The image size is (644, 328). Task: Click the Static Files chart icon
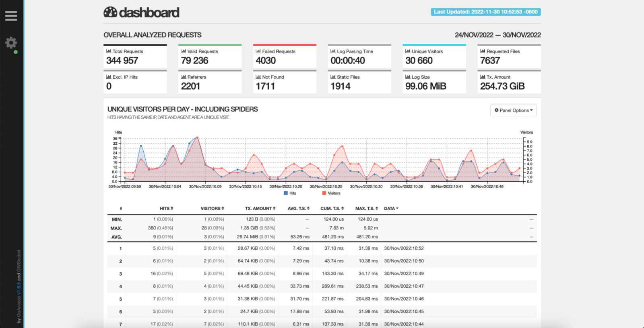coord(333,77)
